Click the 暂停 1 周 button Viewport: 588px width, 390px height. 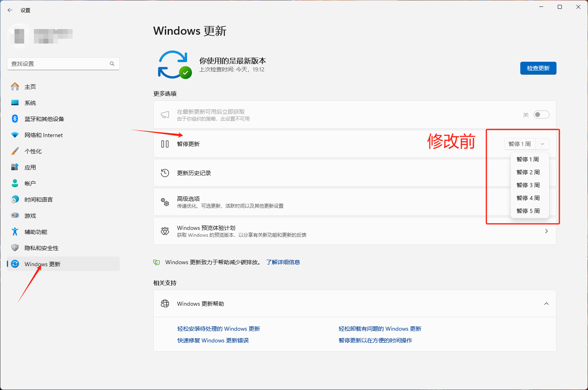[x=520, y=144]
